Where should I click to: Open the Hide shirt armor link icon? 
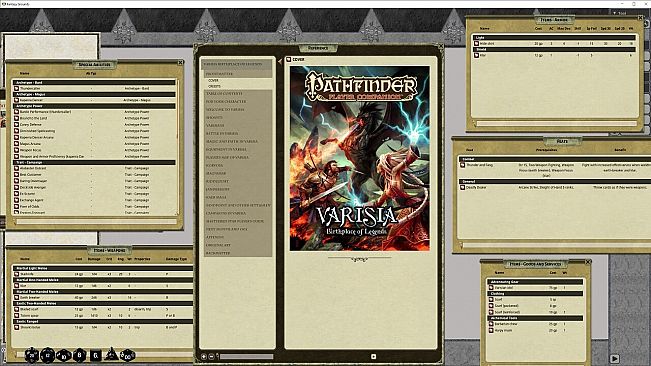(476, 43)
